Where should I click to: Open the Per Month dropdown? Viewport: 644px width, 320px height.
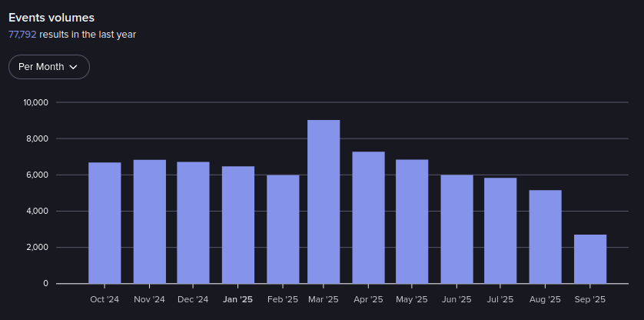pyautogui.click(x=48, y=67)
